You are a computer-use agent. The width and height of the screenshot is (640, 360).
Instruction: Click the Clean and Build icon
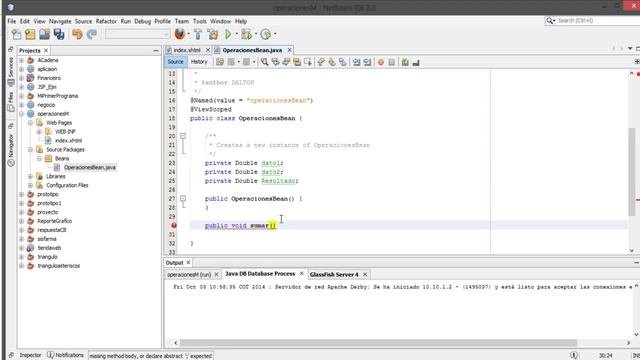click(213, 34)
